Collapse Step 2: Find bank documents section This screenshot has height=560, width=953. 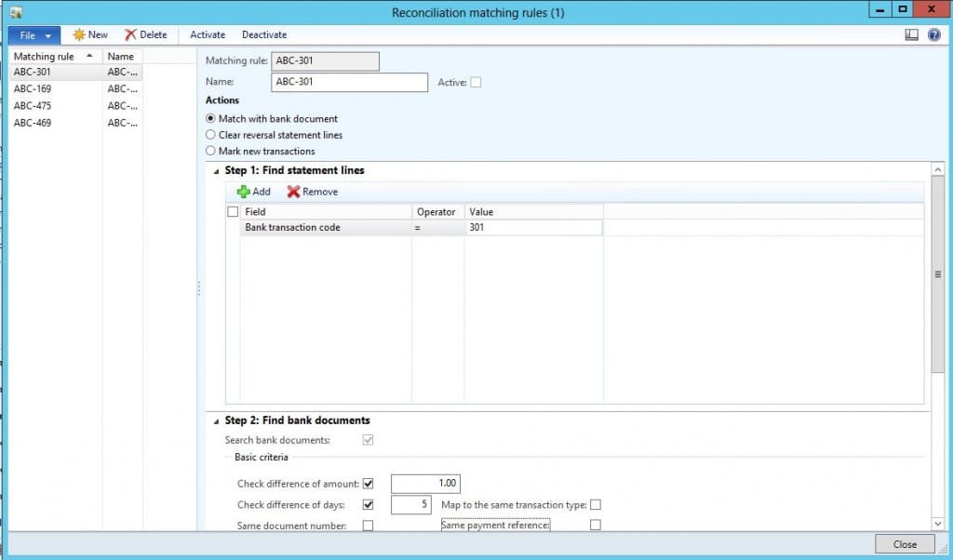pyautogui.click(x=215, y=419)
